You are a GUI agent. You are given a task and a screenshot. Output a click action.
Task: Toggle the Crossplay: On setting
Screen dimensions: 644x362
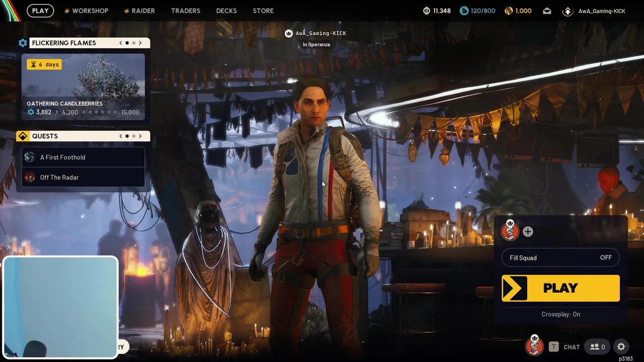560,314
